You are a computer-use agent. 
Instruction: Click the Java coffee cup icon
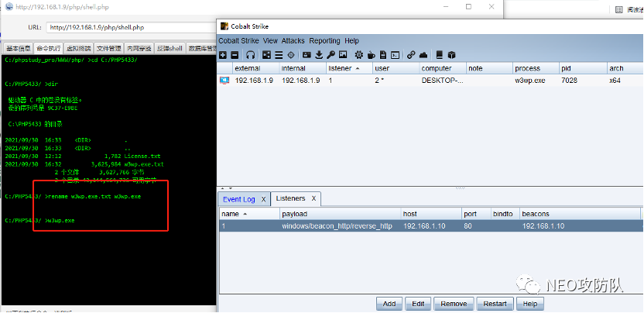pos(370,55)
